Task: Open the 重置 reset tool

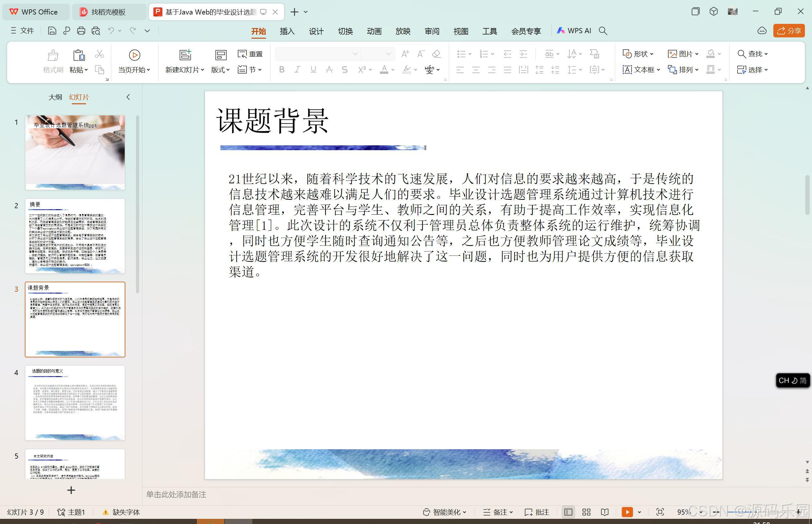Action: [250, 54]
